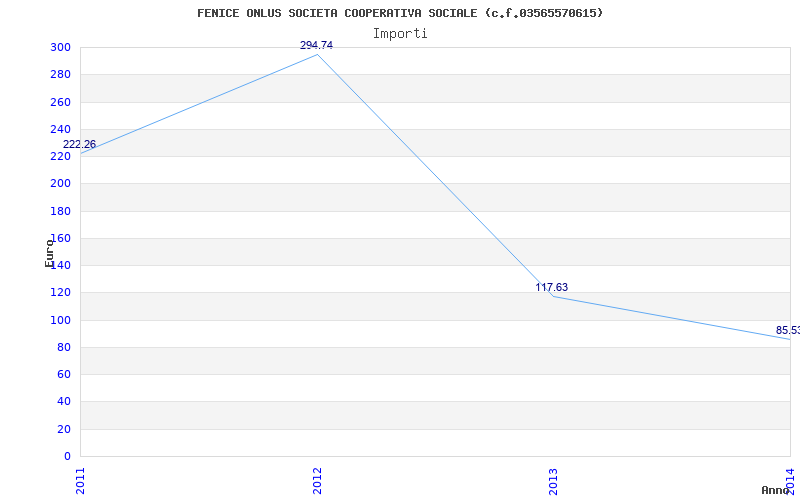Click the Euro y-axis title
This screenshot has width=800, height=500.
tap(49, 253)
